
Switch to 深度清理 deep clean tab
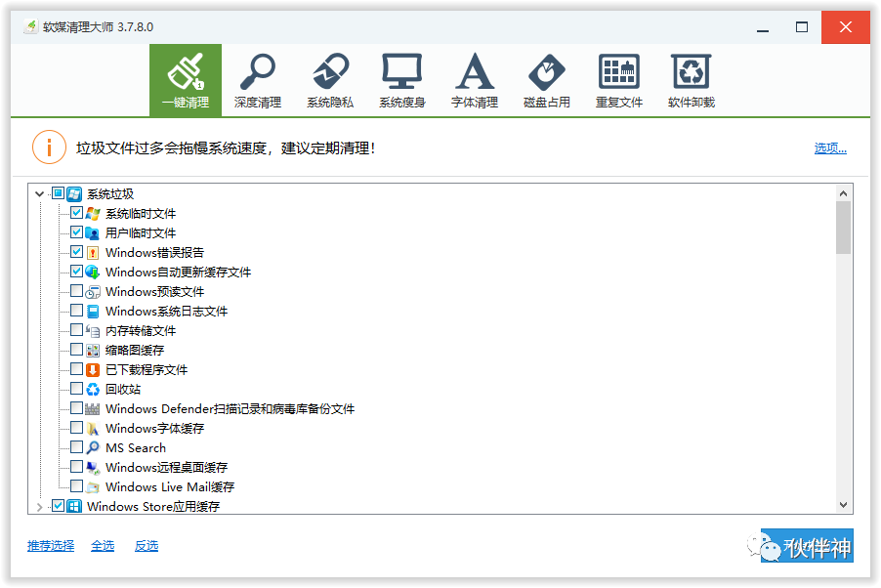pos(258,80)
